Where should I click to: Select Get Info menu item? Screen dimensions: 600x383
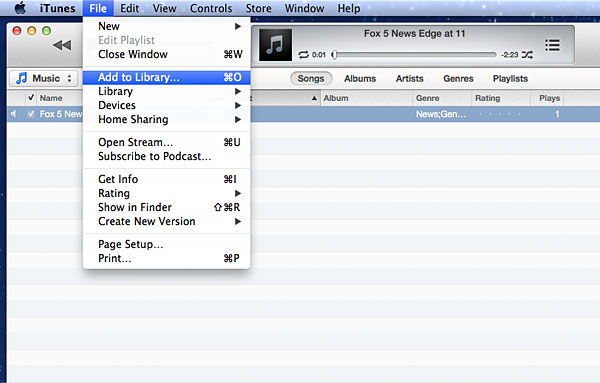pyautogui.click(x=166, y=179)
